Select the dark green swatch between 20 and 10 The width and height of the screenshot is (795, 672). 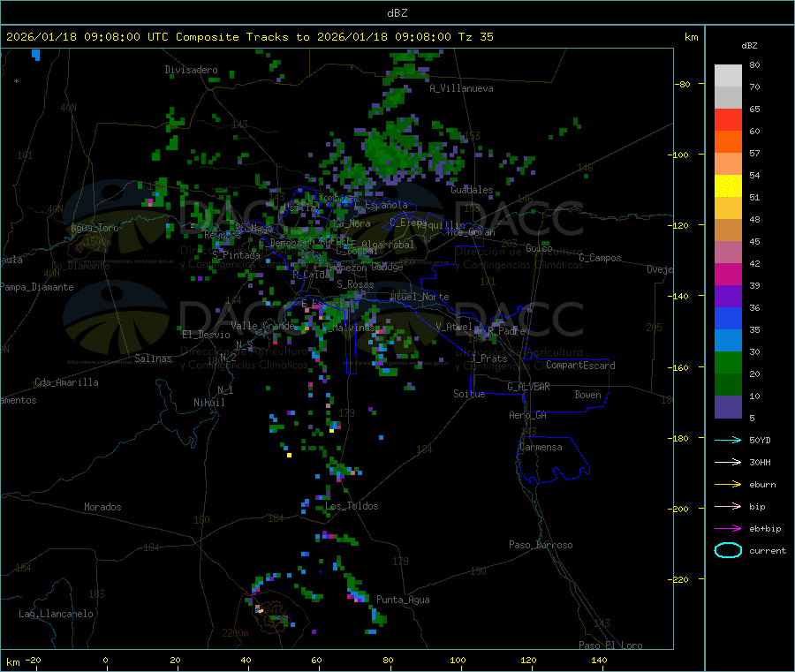tap(728, 385)
